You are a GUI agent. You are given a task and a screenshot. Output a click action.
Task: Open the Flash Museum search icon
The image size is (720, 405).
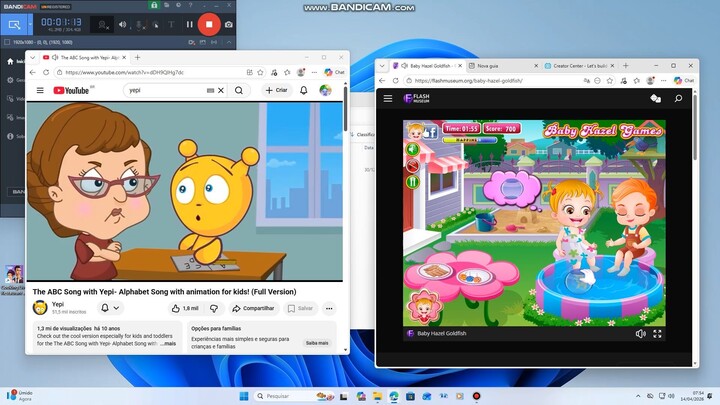678,99
